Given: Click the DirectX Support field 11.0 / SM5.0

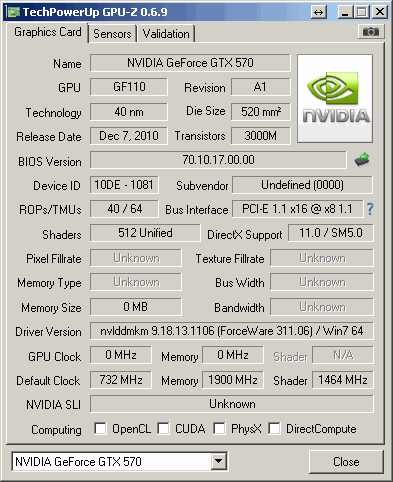Looking at the screenshot, I should (331, 233).
